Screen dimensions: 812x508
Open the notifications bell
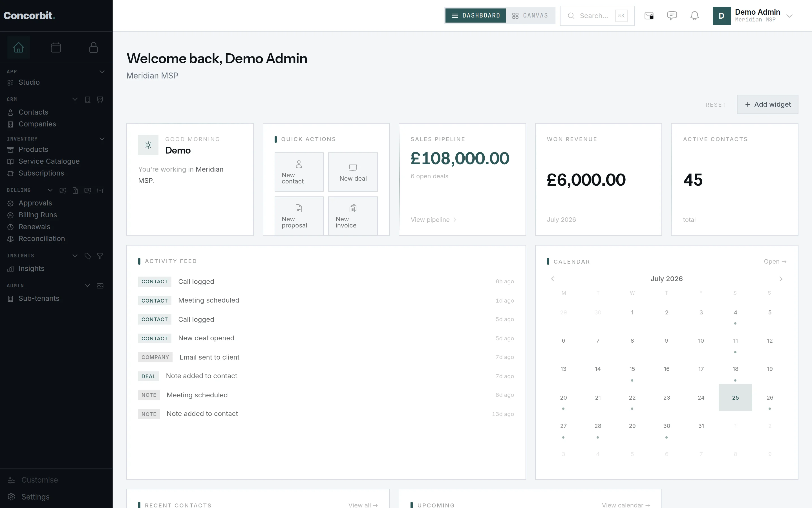[694, 16]
